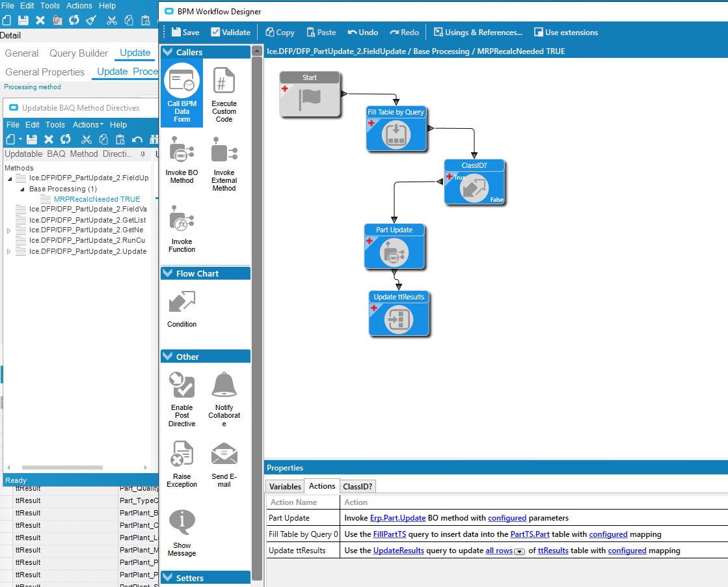
Task: Open the dropdown arrow beside all rows
Action: [x=520, y=551]
